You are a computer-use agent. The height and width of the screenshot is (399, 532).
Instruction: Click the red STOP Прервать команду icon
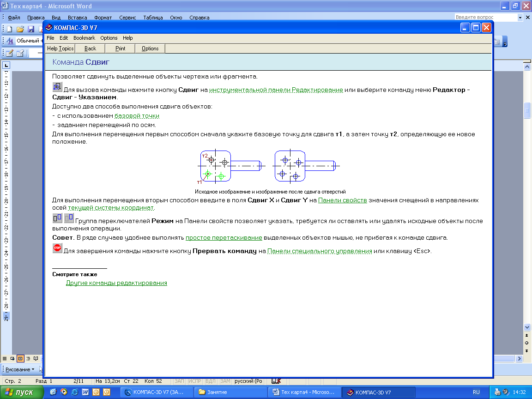click(x=57, y=248)
